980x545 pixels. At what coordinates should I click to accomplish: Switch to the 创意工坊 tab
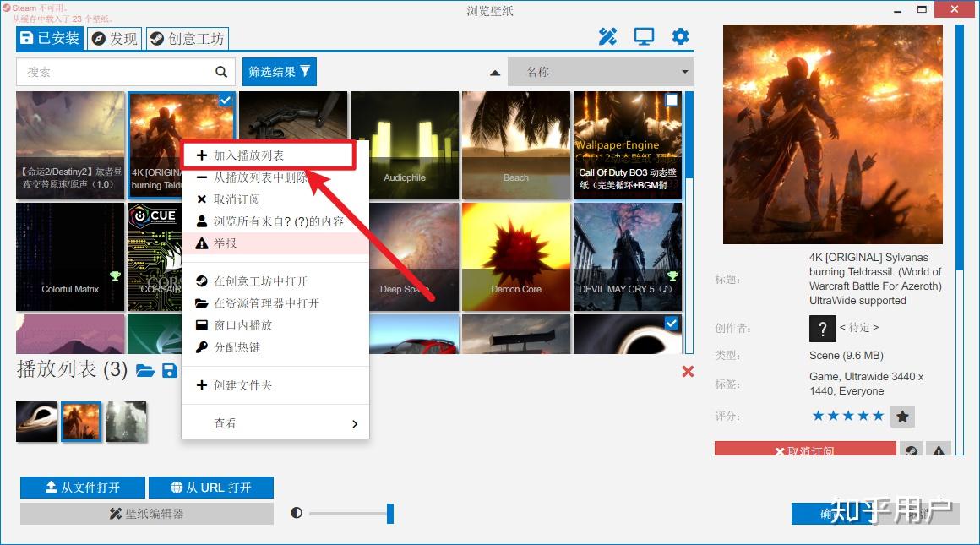[188, 39]
